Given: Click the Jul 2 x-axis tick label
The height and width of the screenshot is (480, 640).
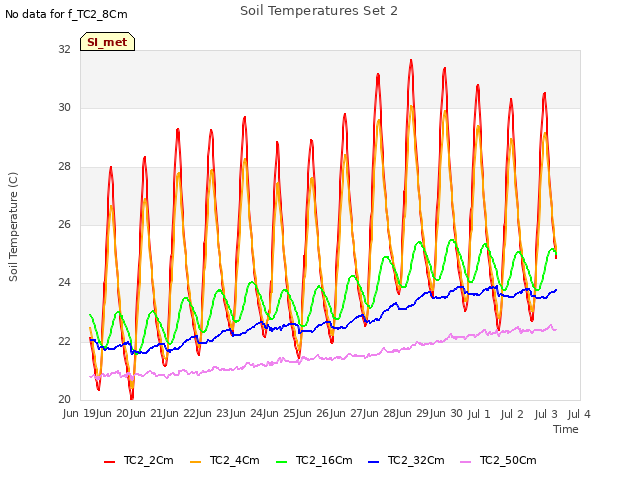Looking at the screenshot, I should (512, 414).
